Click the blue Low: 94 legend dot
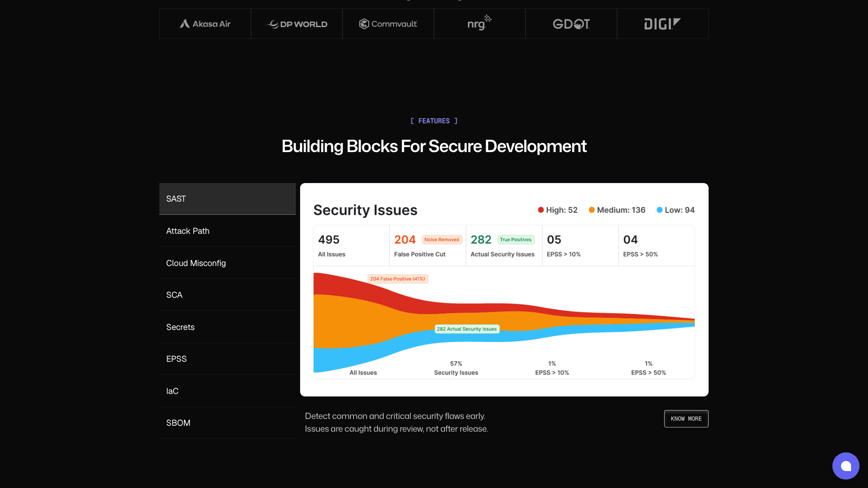 659,210
